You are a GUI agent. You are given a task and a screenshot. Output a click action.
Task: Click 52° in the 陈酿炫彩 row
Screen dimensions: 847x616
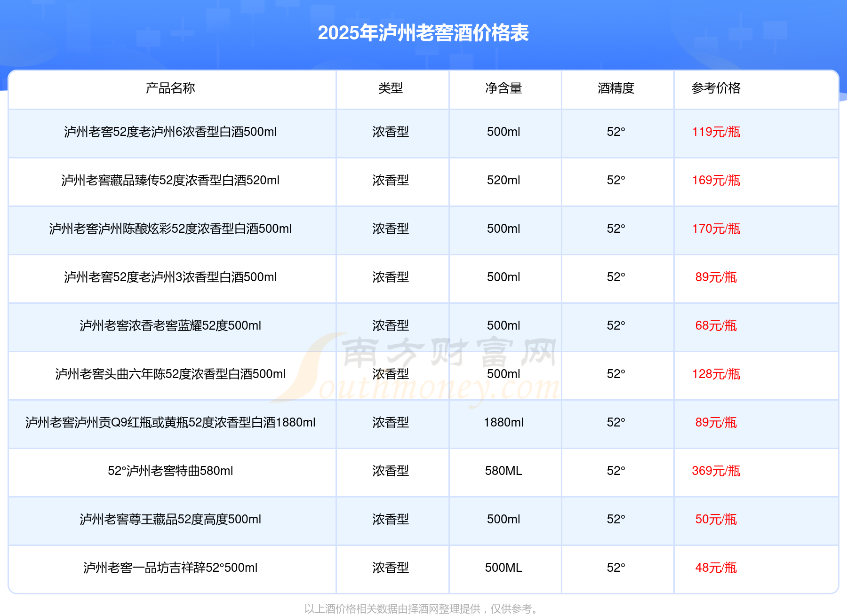tap(616, 229)
